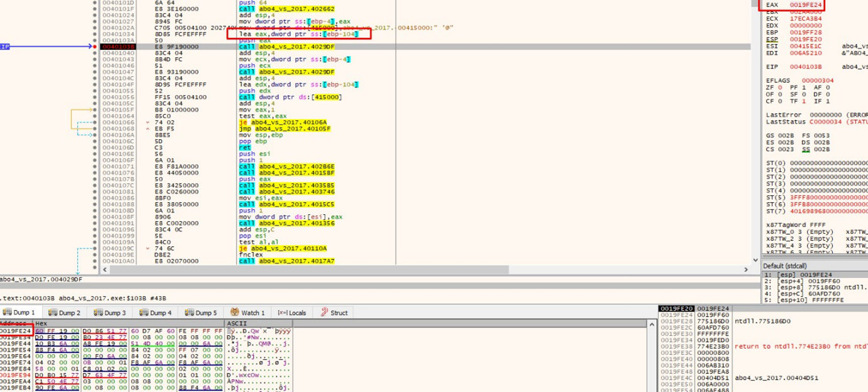The width and height of the screenshot is (868, 392).
Task: Select the Dump 3 tab
Action: (110, 313)
